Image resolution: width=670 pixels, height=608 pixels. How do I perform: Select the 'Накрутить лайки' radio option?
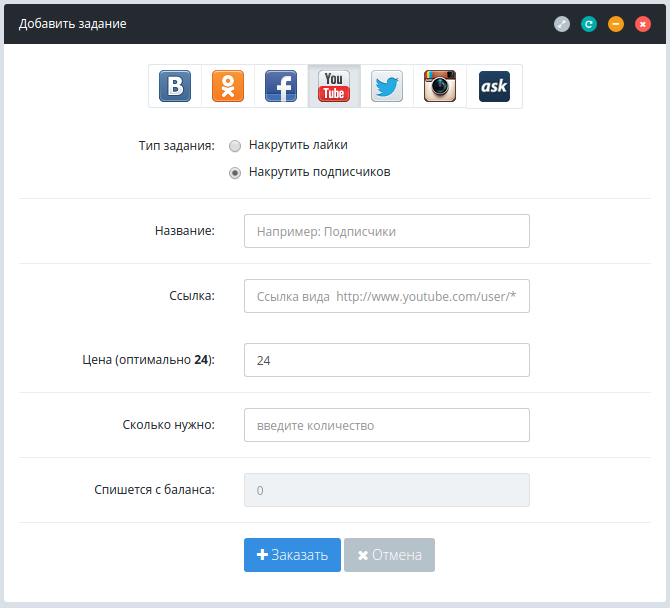point(235,145)
